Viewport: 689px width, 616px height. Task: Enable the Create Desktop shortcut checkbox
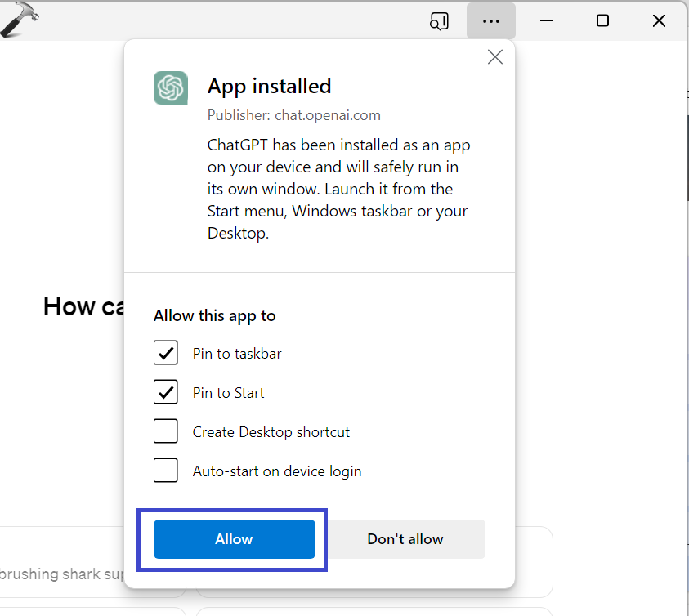[x=166, y=431]
